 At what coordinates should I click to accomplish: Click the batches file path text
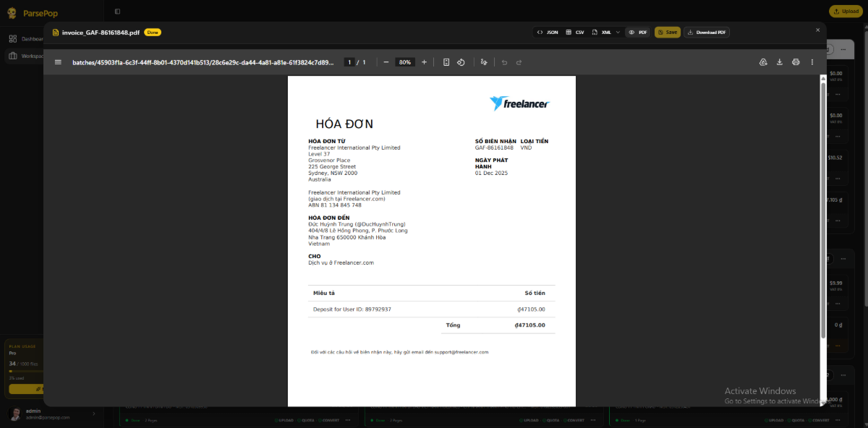point(203,62)
